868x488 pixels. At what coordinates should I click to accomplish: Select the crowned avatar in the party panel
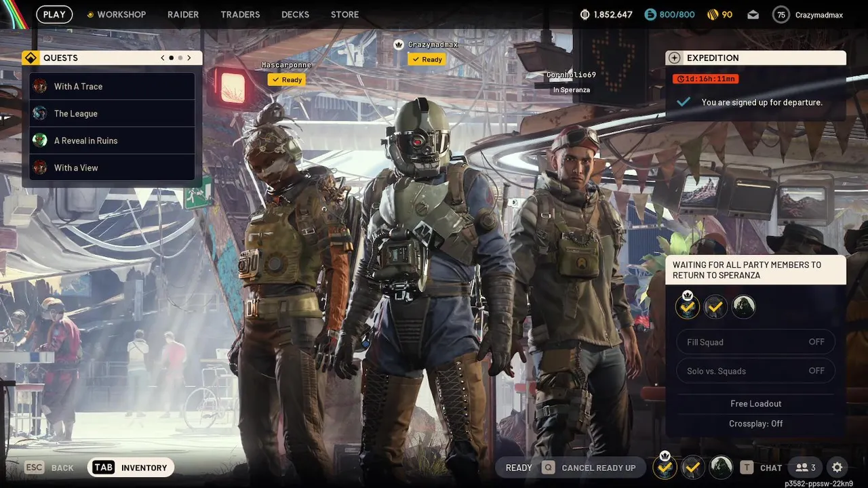point(688,306)
